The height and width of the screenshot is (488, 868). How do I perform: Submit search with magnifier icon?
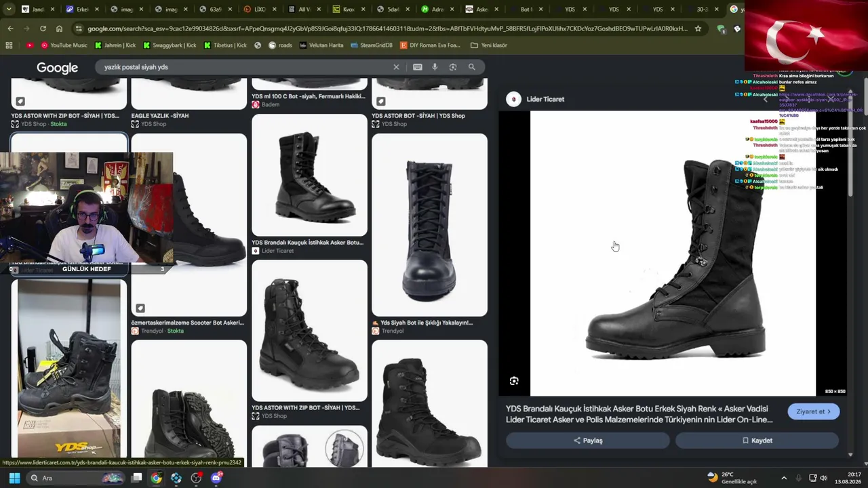pos(471,67)
